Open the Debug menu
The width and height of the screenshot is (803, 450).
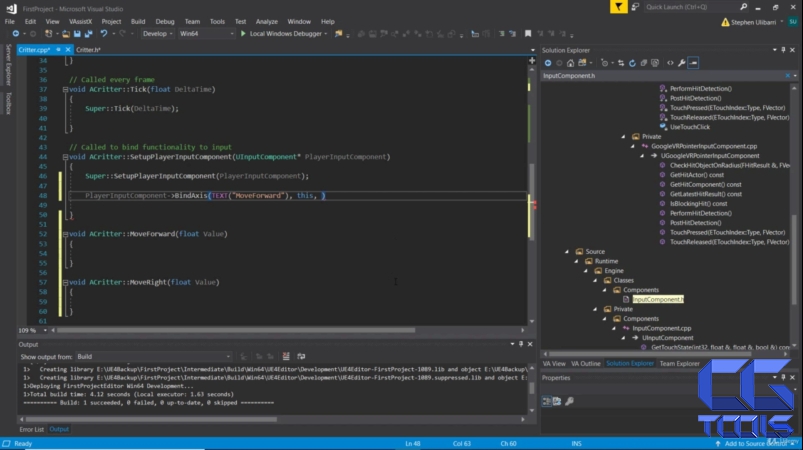click(x=165, y=22)
